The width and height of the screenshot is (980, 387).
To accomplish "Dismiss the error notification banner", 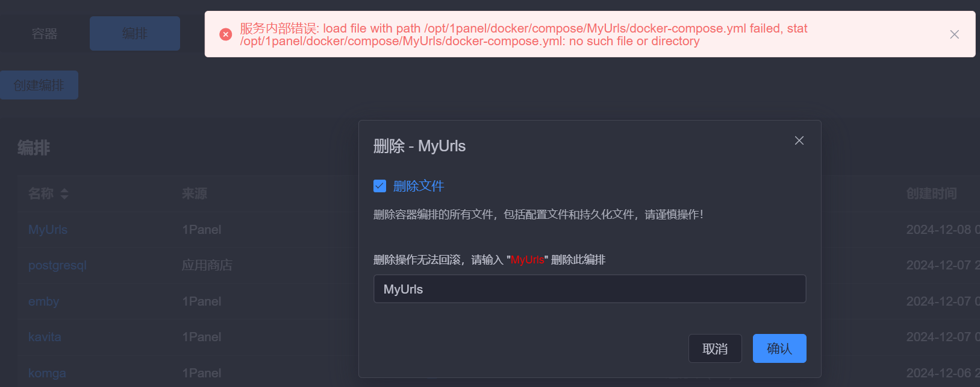I will (x=955, y=34).
